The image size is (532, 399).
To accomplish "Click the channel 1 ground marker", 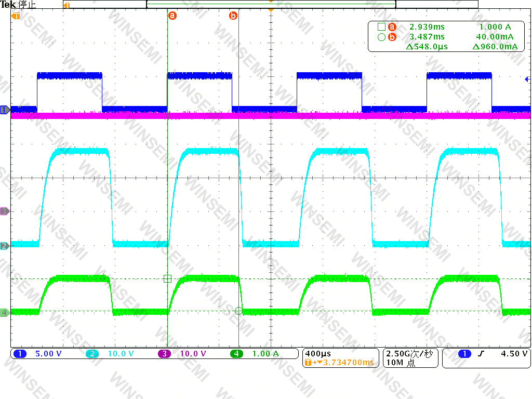I will 5,110.
